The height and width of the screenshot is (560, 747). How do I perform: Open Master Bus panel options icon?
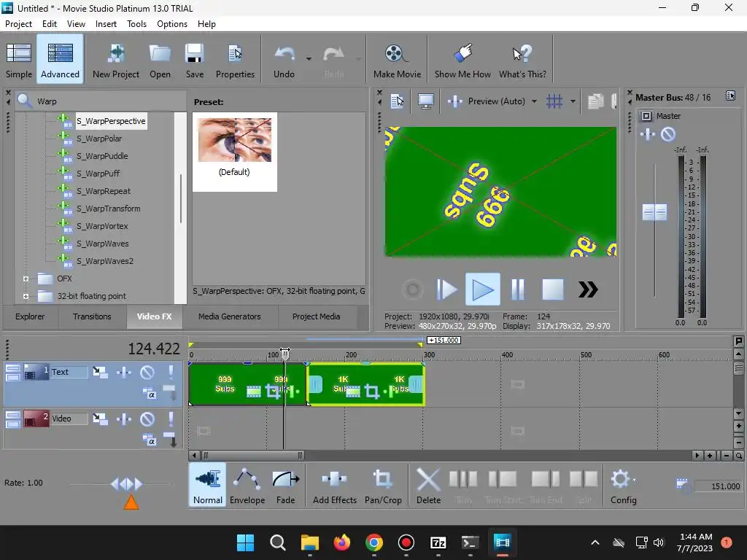[730, 96]
